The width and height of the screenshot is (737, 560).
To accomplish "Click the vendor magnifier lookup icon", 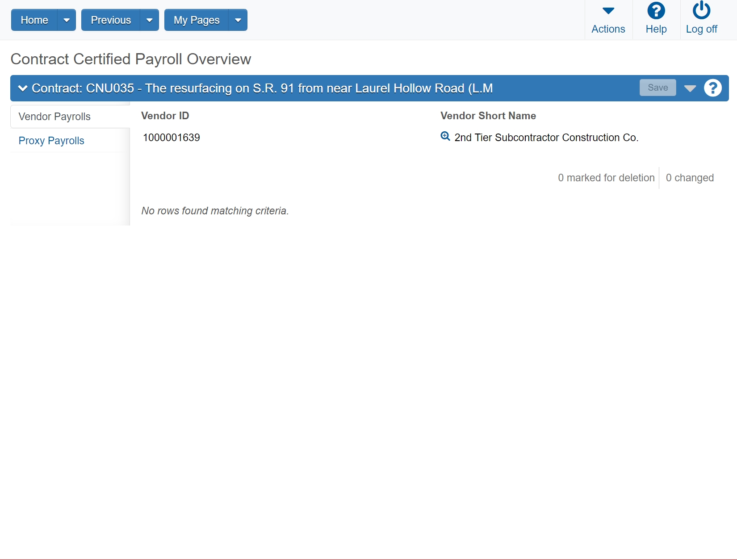I will [445, 137].
